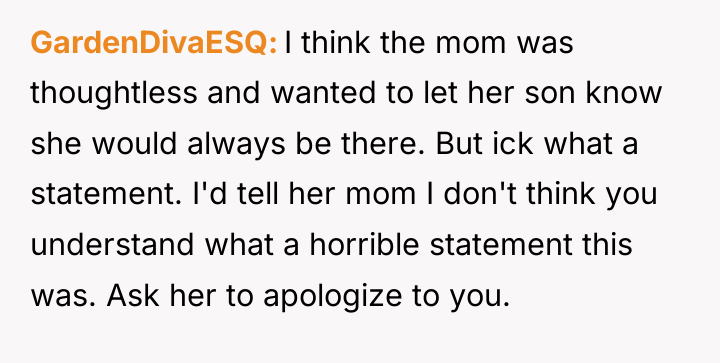Image resolution: width=720 pixels, height=363 pixels.
Task: Click the word "thoughtless" in the comment
Action: coord(114,94)
